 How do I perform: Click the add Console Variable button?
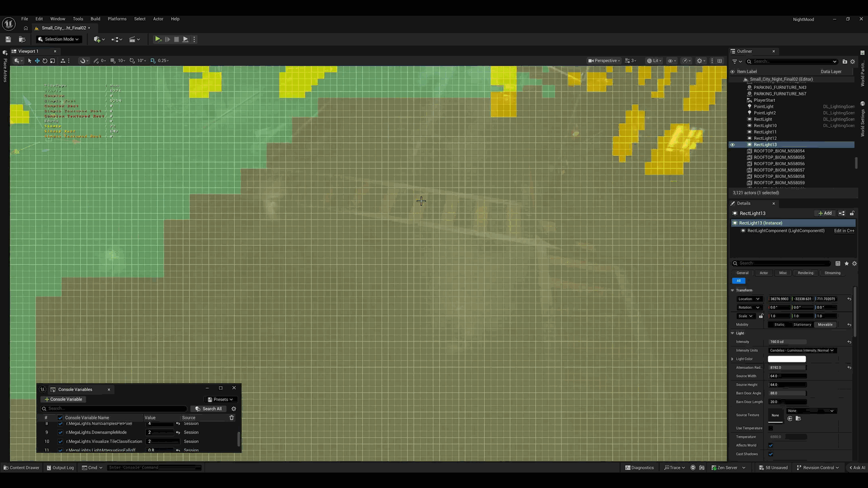coord(63,400)
